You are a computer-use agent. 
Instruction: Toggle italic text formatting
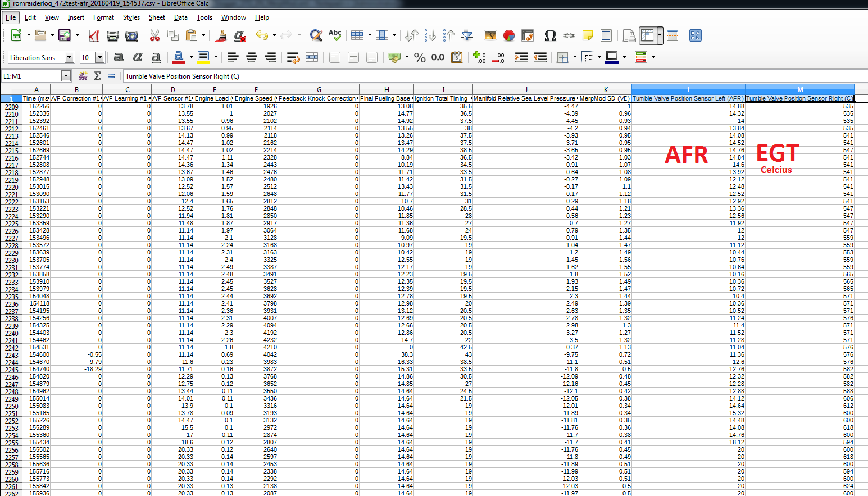pyautogui.click(x=138, y=57)
